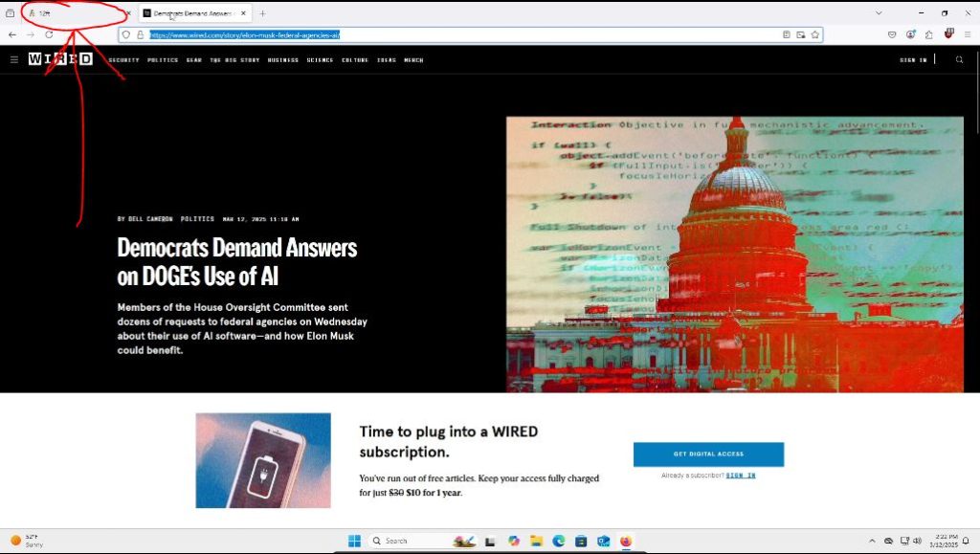
Task: Expand the list all tabs chevron
Action: [x=879, y=13]
